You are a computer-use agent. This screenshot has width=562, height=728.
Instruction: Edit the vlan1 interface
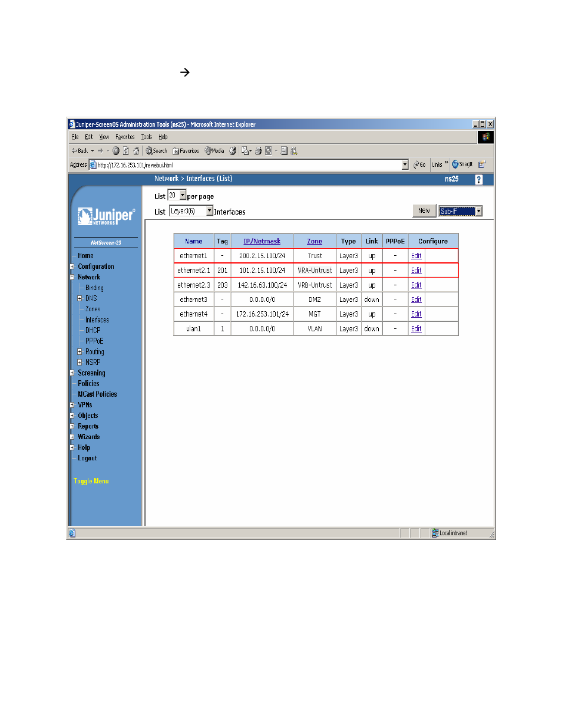click(416, 329)
